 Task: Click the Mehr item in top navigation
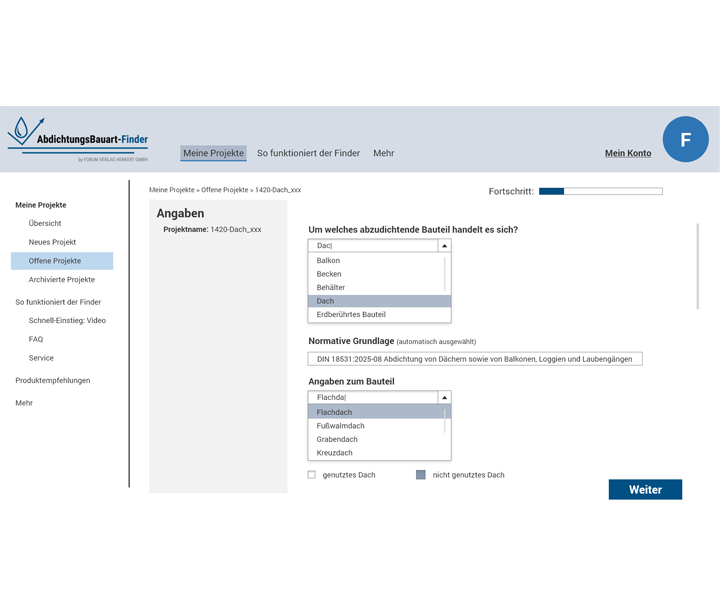point(383,153)
